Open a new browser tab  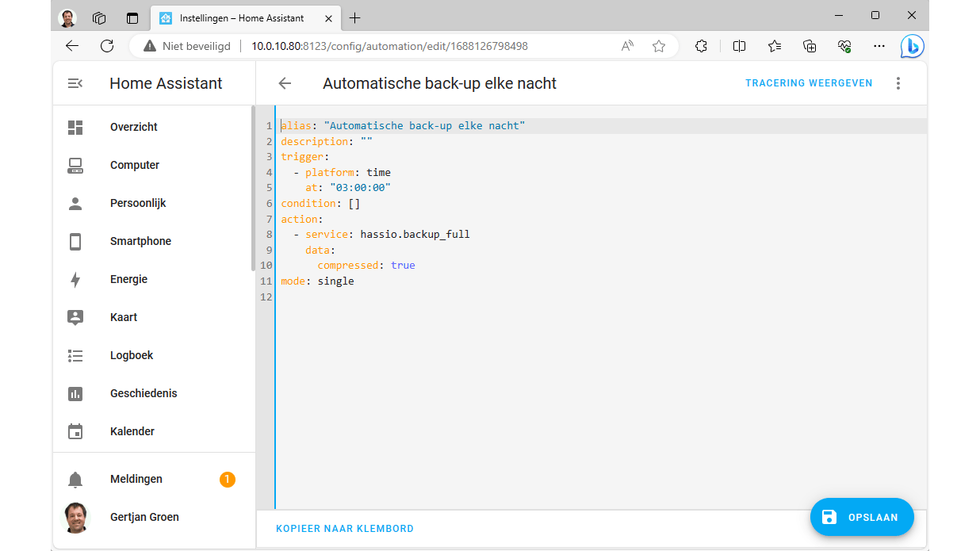click(x=354, y=17)
